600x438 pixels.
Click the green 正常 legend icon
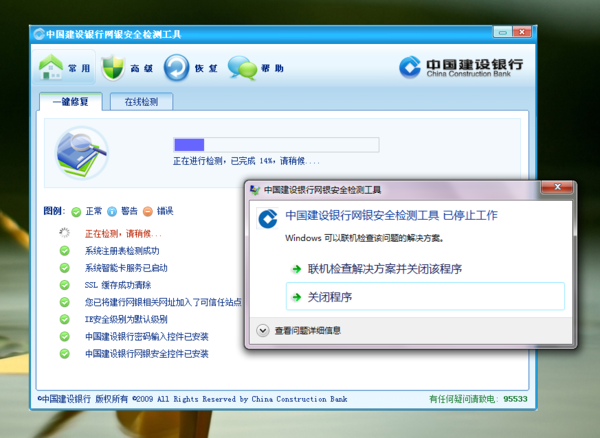coord(76,212)
